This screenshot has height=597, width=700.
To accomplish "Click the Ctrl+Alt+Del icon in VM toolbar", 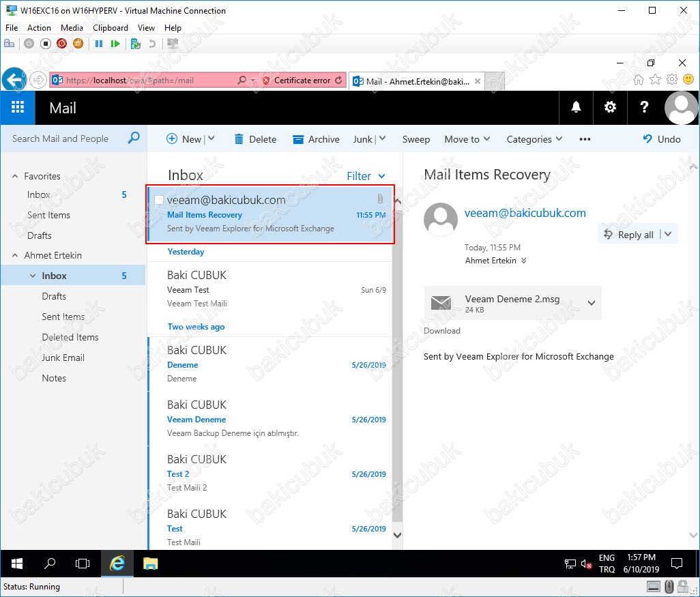I will (10, 43).
